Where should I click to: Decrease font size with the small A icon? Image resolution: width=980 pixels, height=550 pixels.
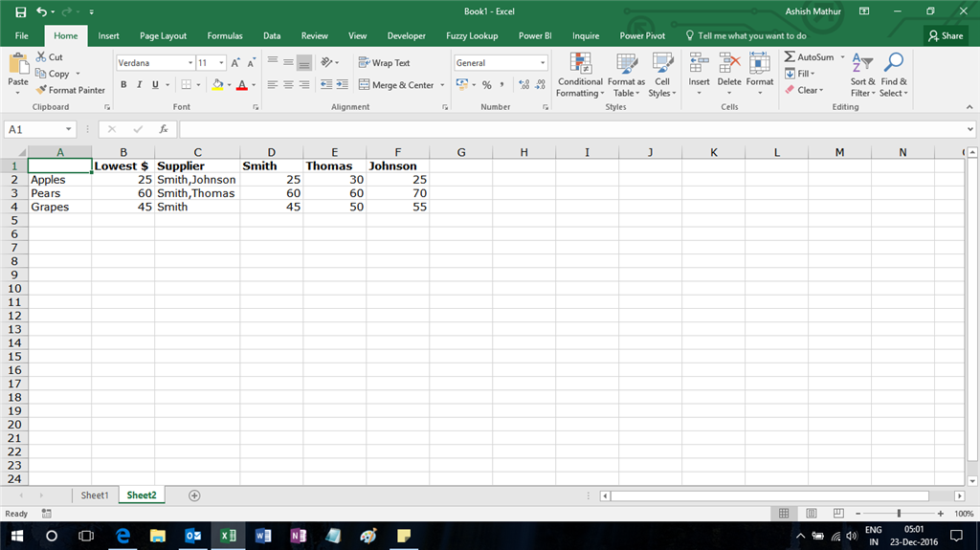(252, 63)
